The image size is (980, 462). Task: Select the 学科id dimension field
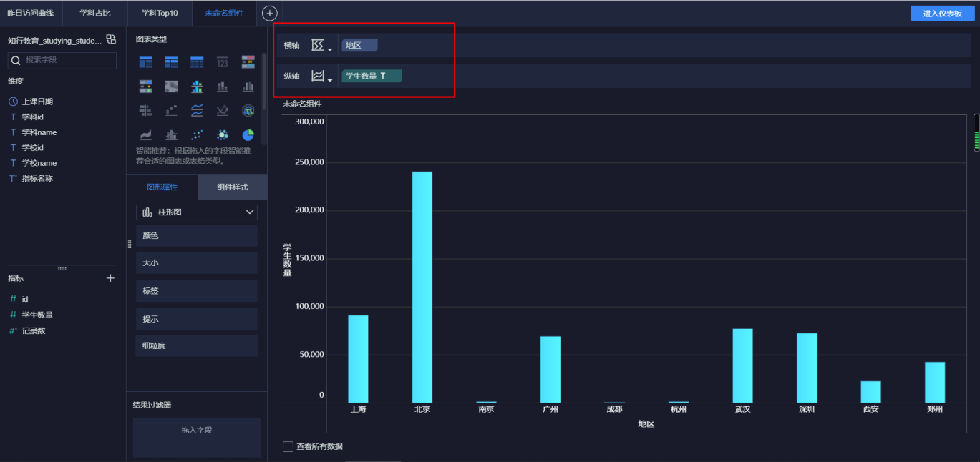(33, 117)
